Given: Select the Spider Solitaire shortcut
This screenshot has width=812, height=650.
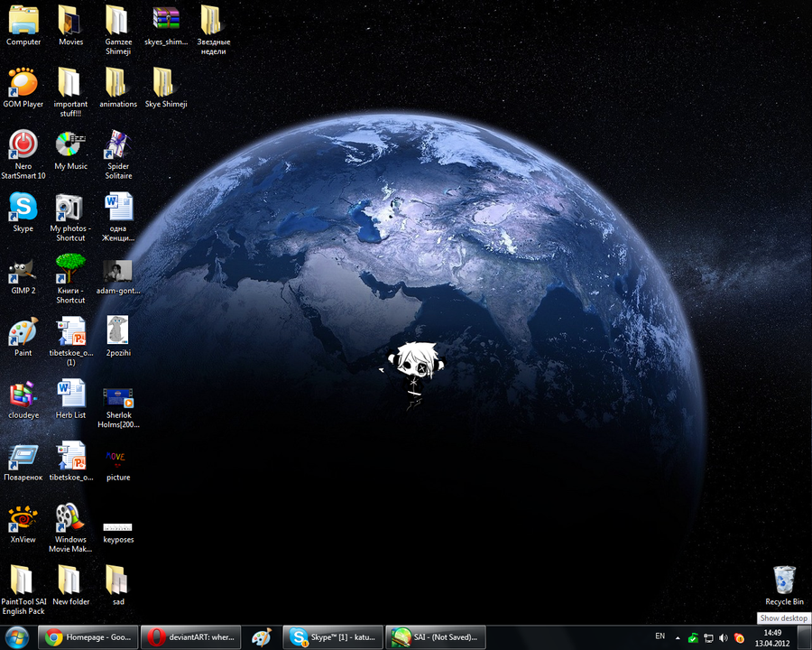Looking at the screenshot, I should (118, 154).
